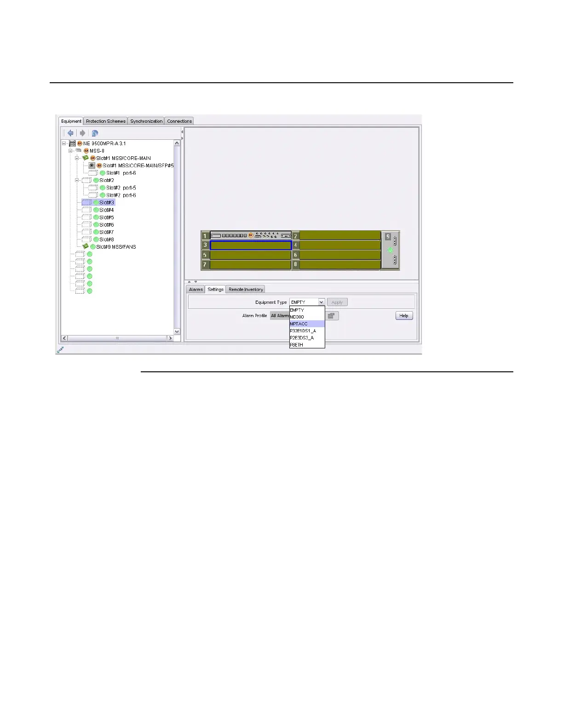Click empty shelf slot 8

(340, 265)
